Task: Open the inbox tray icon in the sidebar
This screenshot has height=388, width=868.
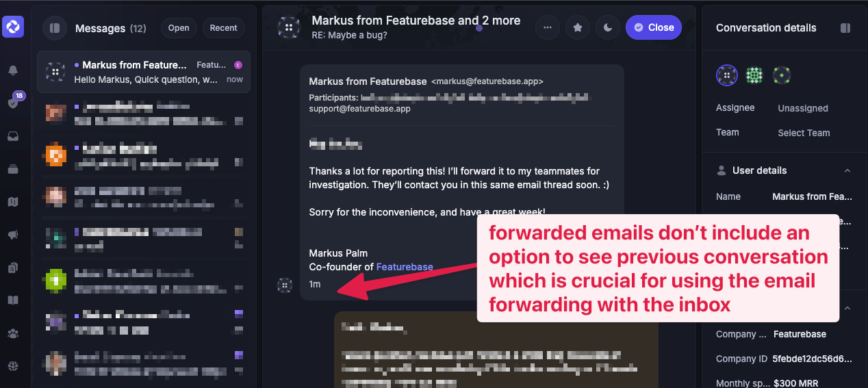Action: [13, 136]
